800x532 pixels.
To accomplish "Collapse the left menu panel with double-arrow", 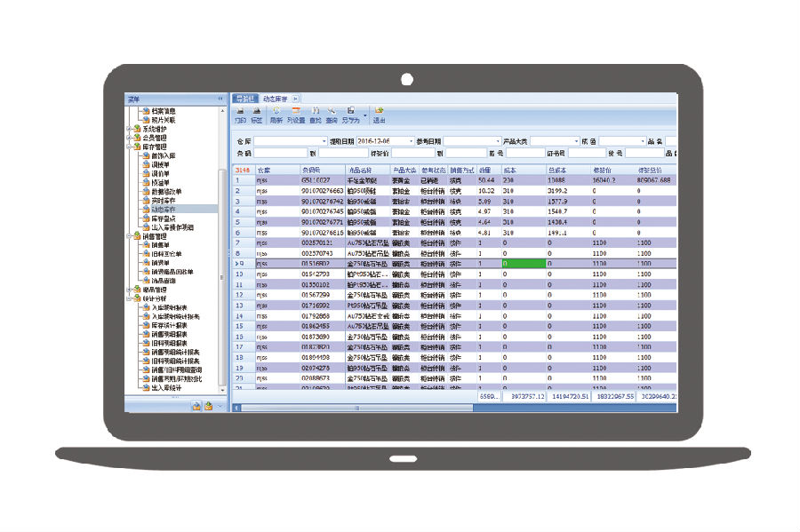I will click(220, 99).
